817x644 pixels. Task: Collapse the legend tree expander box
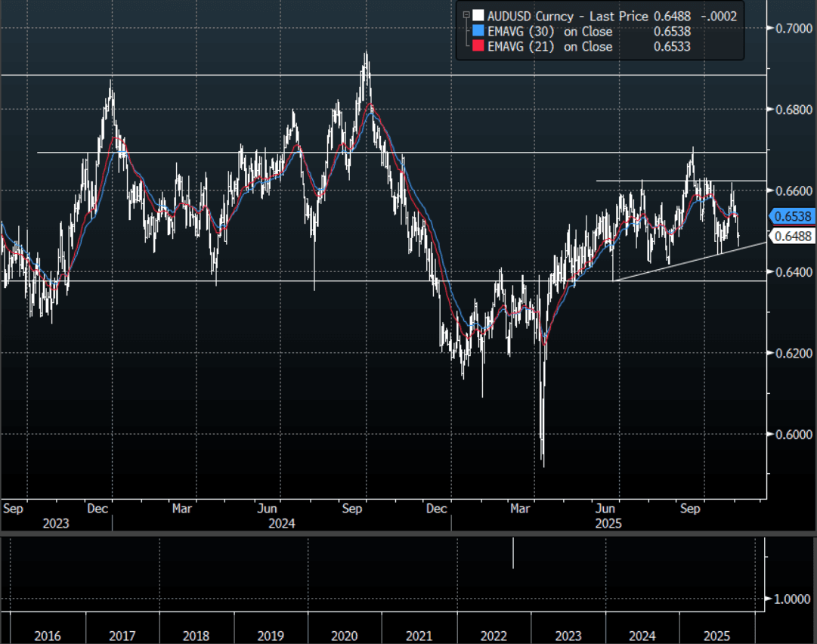coord(466,15)
